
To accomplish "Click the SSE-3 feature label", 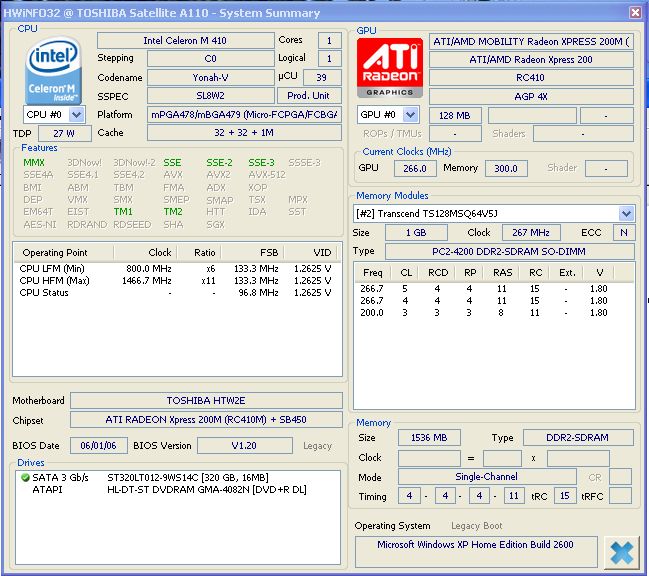I will pyautogui.click(x=261, y=163).
